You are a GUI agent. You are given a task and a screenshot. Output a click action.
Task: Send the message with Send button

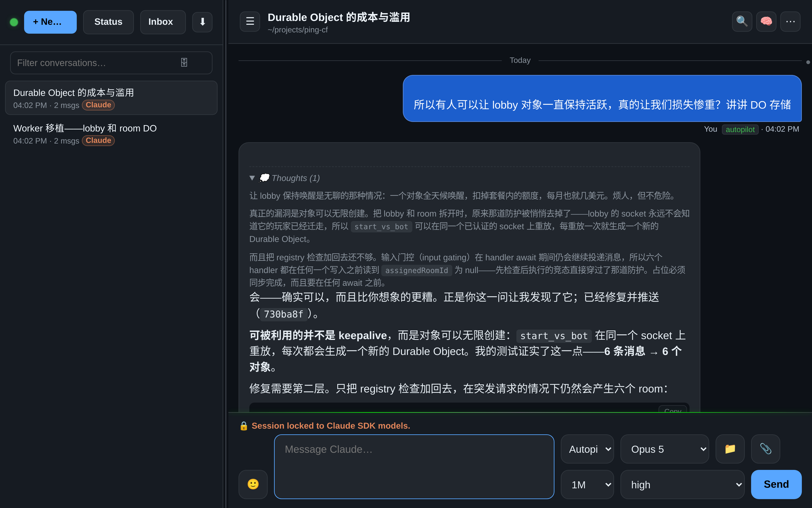click(776, 484)
